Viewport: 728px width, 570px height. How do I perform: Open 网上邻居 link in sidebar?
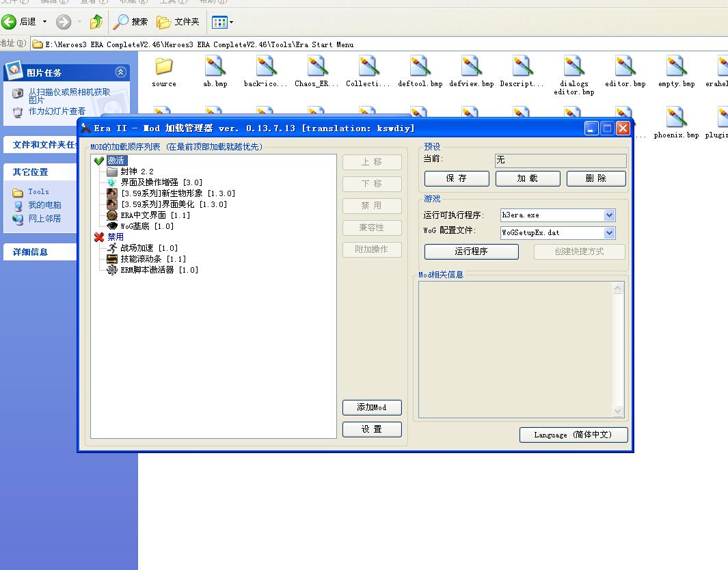pyautogui.click(x=44, y=218)
